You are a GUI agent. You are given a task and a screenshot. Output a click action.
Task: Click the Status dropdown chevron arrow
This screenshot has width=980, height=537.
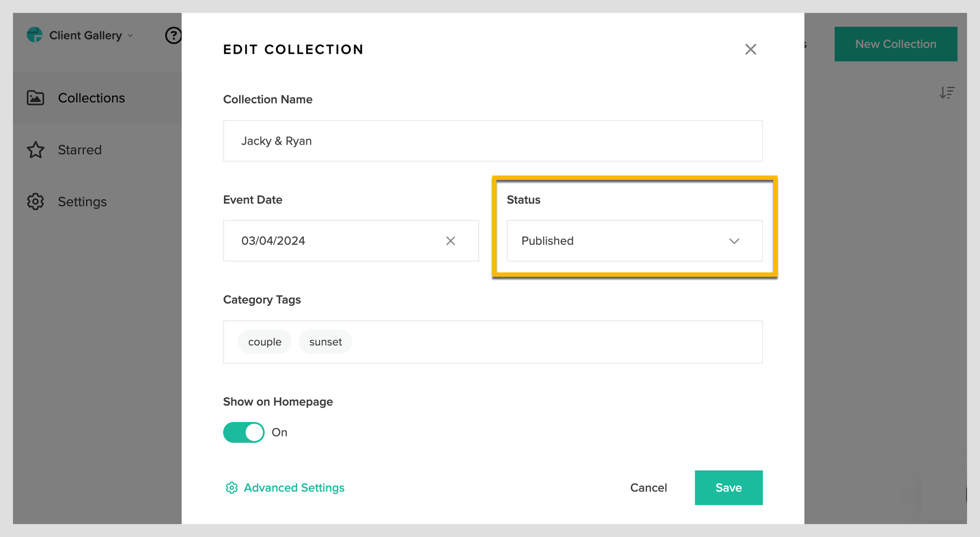(x=734, y=241)
